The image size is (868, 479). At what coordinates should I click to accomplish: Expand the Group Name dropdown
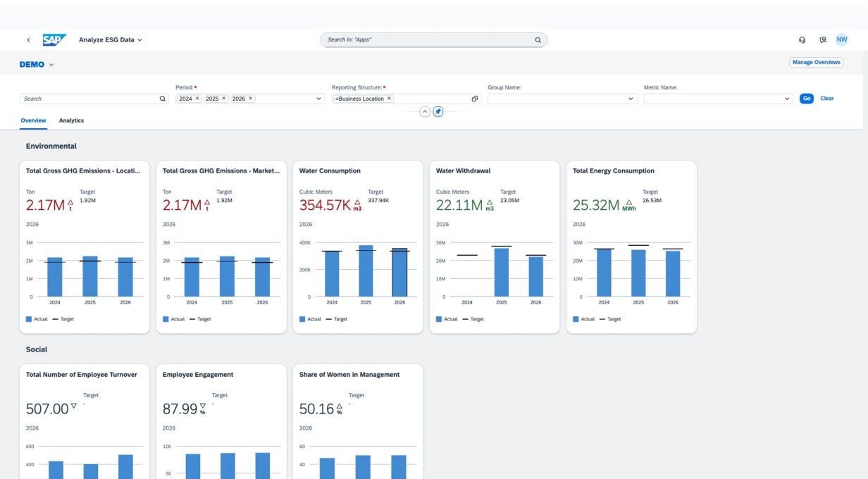point(631,99)
